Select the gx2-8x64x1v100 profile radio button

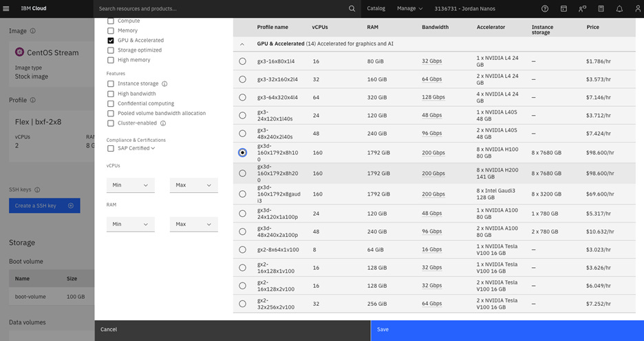[242, 249]
